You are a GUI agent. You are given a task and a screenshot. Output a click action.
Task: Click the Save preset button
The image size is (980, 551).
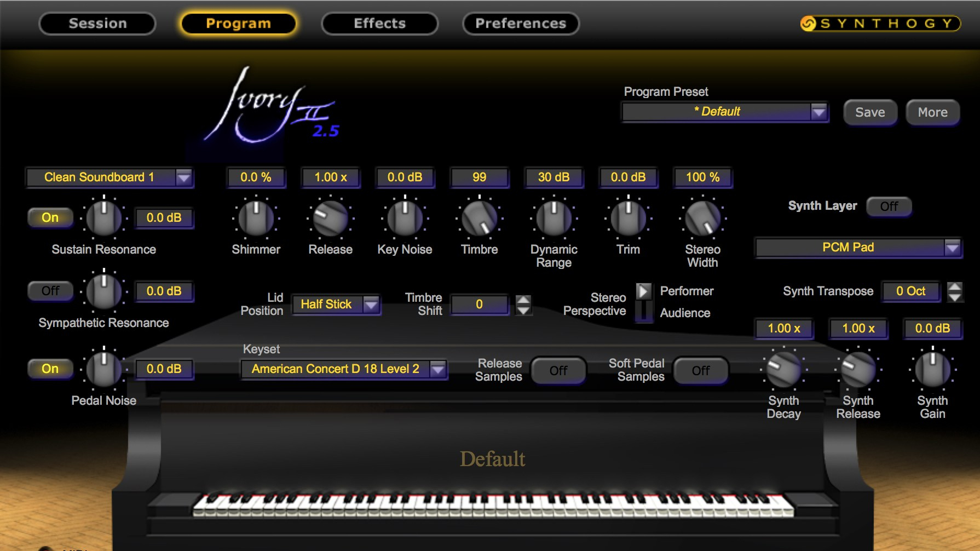coord(869,112)
